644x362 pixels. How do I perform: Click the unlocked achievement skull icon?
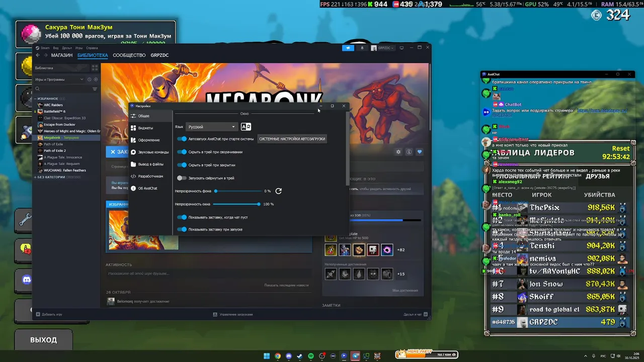373,250
